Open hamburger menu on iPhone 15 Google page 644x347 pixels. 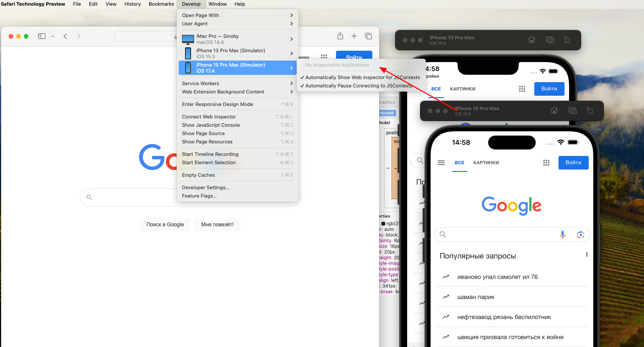441,163
